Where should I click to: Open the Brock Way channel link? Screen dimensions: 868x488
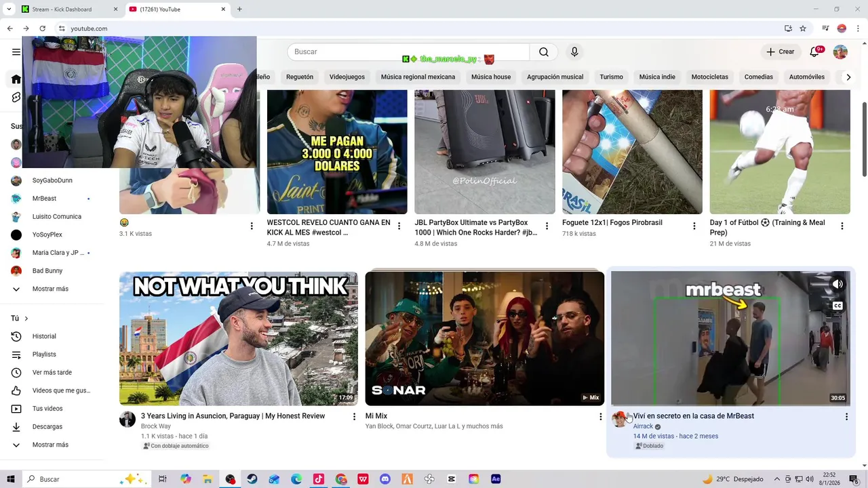(156, 426)
